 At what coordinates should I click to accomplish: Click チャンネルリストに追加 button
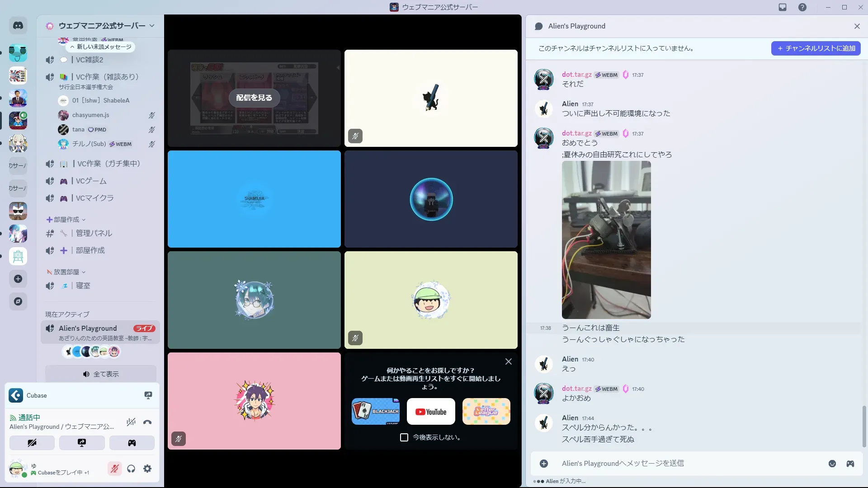(816, 48)
